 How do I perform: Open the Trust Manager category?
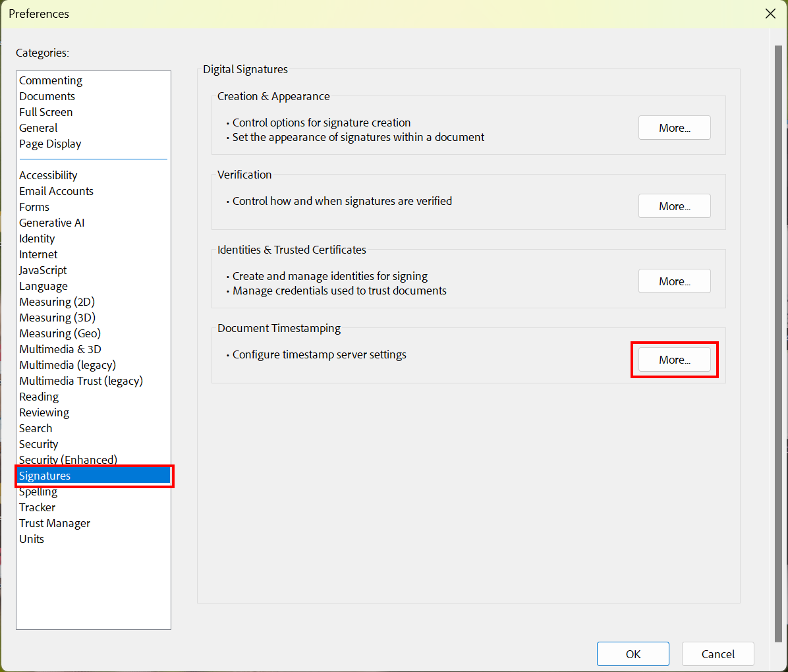[54, 523]
